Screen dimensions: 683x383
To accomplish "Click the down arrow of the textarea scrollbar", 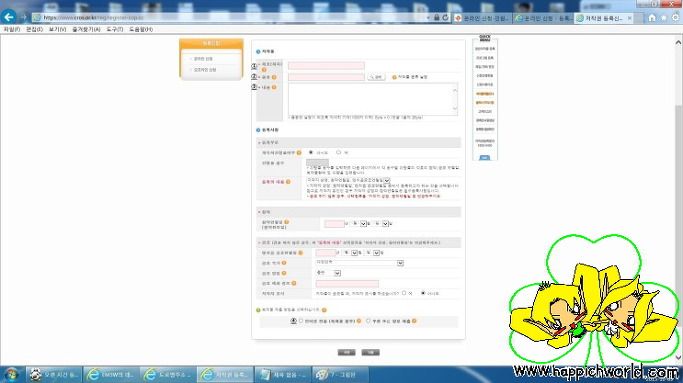I will [x=455, y=108].
